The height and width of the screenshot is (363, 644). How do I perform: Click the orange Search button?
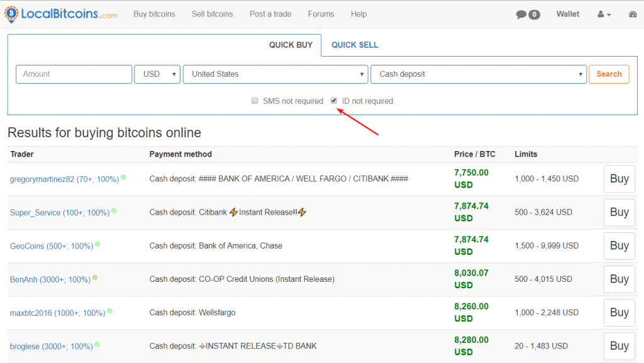click(609, 74)
